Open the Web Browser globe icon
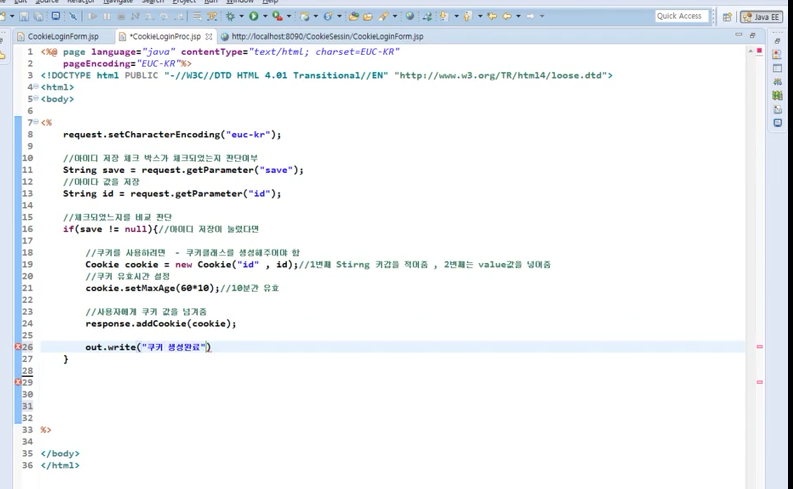This screenshot has height=489, width=793. coord(410,16)
